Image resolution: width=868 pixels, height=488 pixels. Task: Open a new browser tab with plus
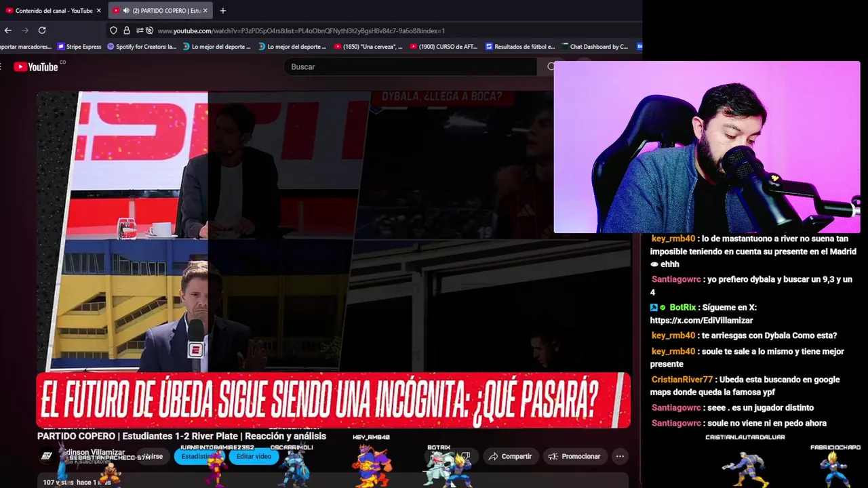pos(222,11)
